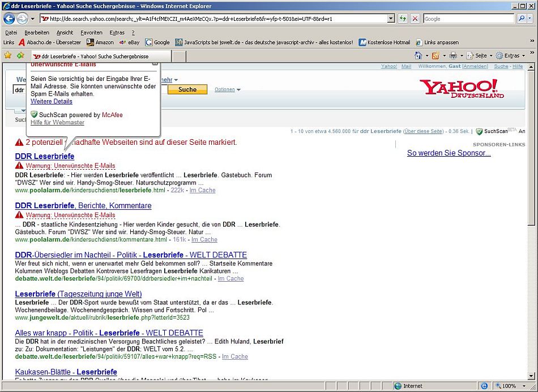Open the eBay favorite link
This screenshot has height=392, width=538.
pos(129,42)
